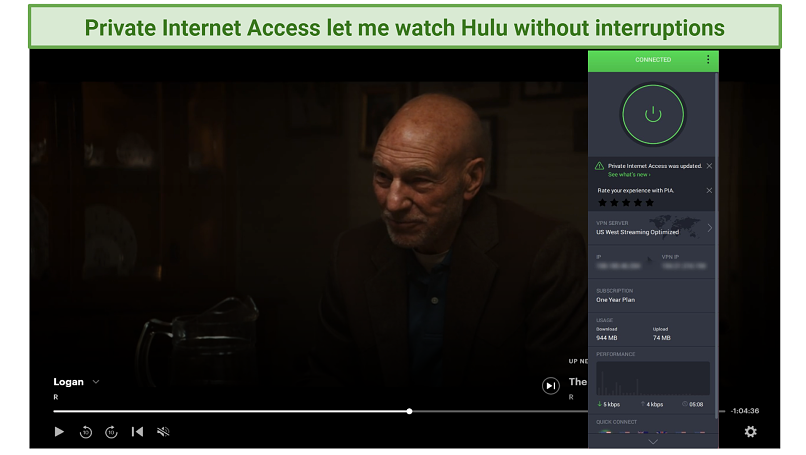Rewind 10 seconds in the player
This screenshot has height=455, width=806.
[86, 432]
